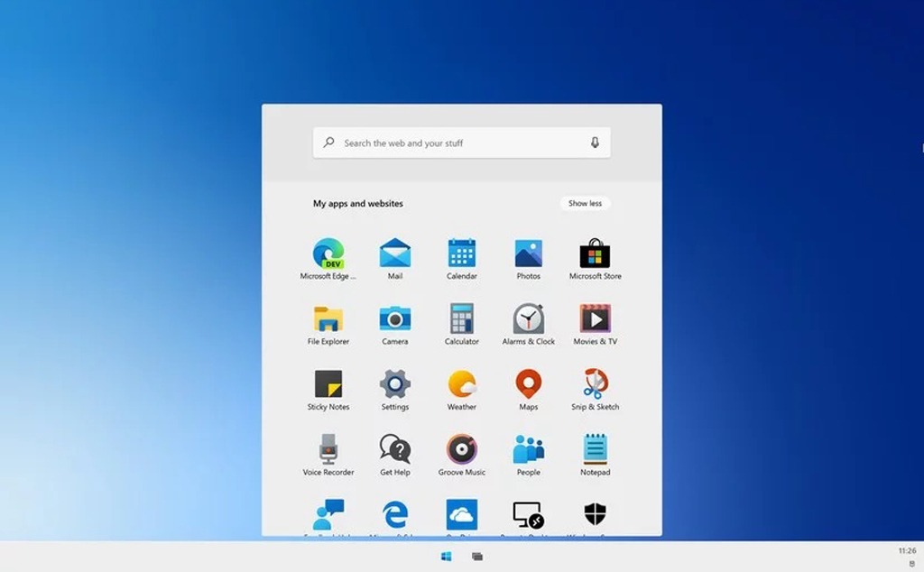Click the 11:26 clock in taskbar

tap(907, 550)
